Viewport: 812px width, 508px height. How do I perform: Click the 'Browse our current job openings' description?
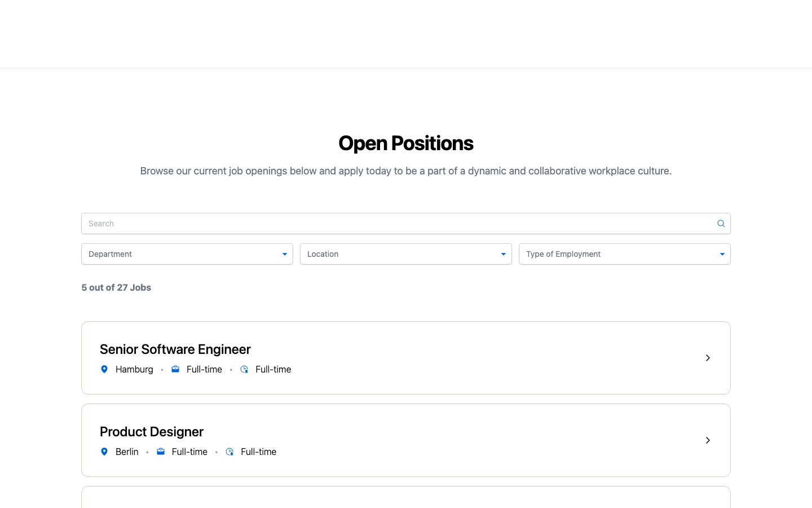[406, 171]
